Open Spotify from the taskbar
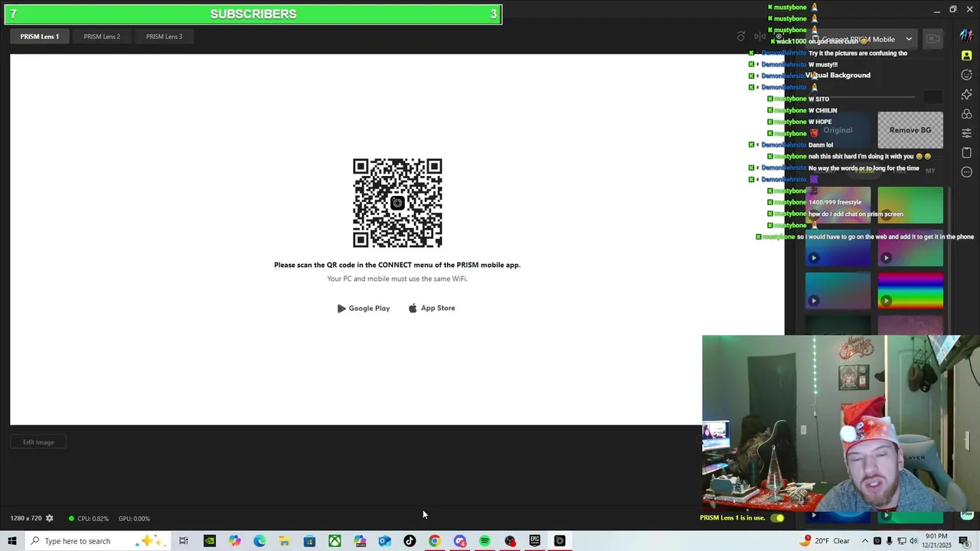Viewport: 980px width, 551px height. click(x=485, y=541)
